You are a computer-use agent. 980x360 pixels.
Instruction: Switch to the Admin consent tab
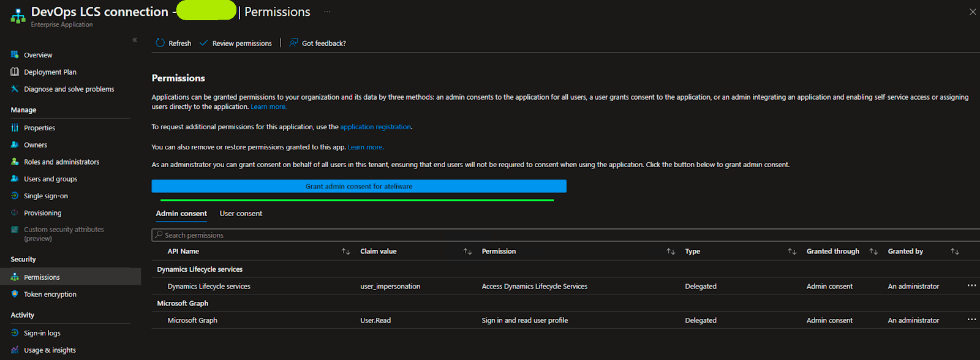pyautogui.click(x=181, y=213)
